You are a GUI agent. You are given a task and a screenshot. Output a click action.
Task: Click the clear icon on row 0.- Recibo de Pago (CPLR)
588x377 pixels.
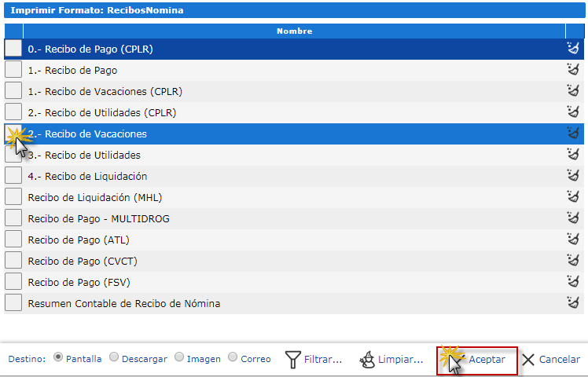573,49
